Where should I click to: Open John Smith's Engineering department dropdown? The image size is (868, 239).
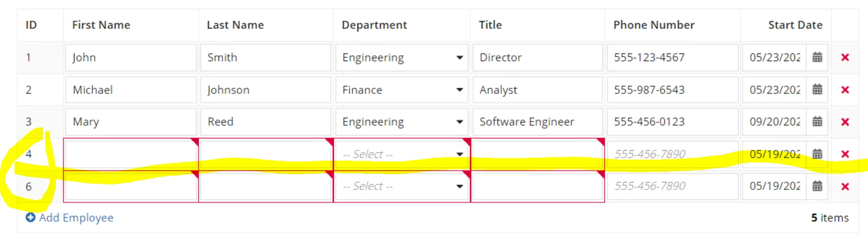pos(401,58)
